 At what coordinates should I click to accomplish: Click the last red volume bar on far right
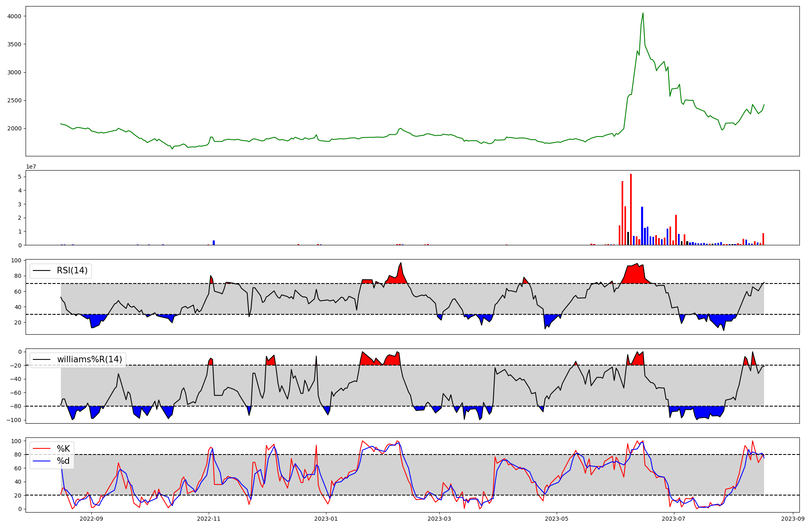(763, 239)
